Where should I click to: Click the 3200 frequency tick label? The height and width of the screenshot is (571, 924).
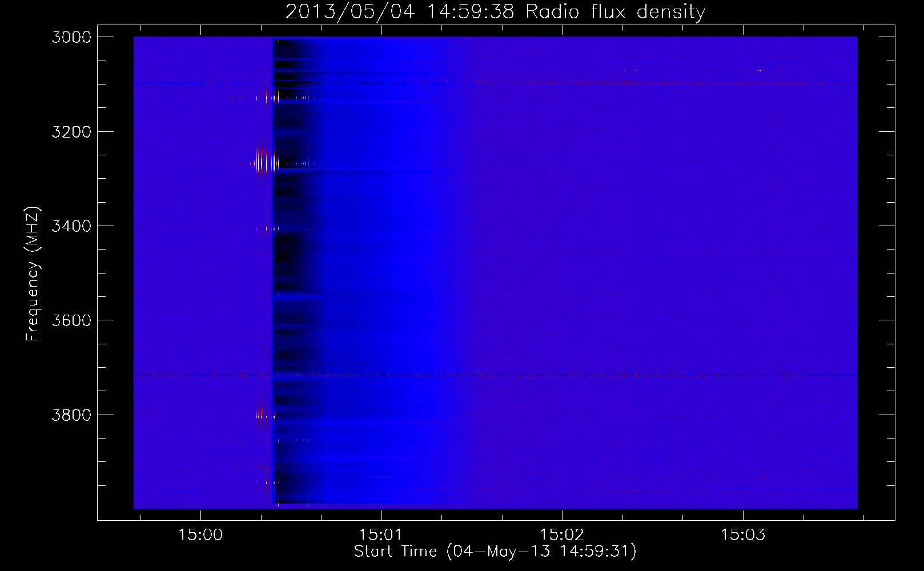click(x=71, y=132)
